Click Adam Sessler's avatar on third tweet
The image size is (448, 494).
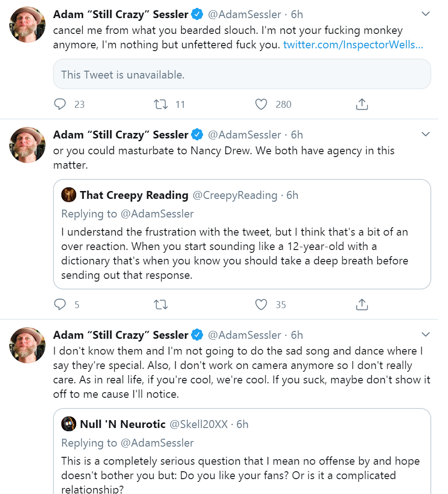27,345
